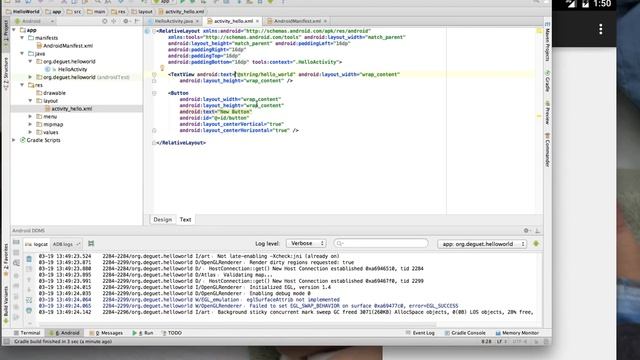Screen dimensions: 640x360
Task: Open the 0: Messages tool window
Action: pos(106,333)
